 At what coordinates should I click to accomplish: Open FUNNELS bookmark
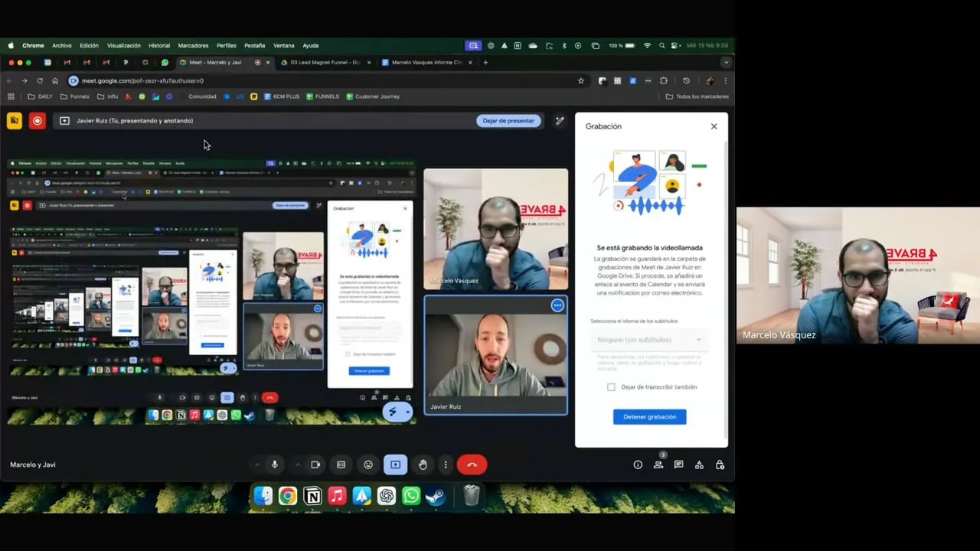322,96
